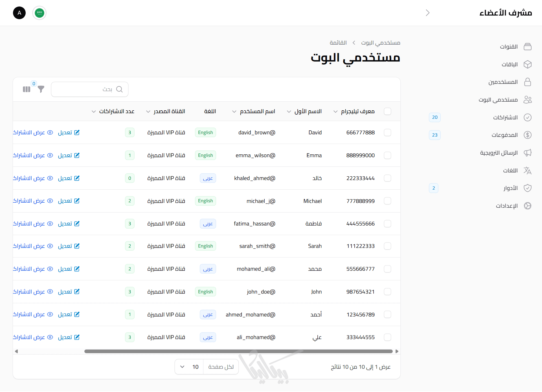Click the horizontal table scrollbar
This screenshot has height=392, width=542.
click(238, 351)
